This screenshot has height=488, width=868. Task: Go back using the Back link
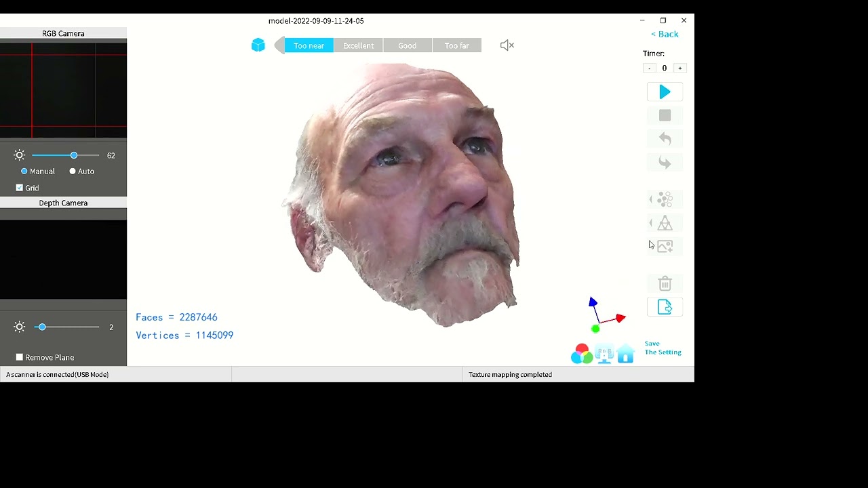point(665,34)
